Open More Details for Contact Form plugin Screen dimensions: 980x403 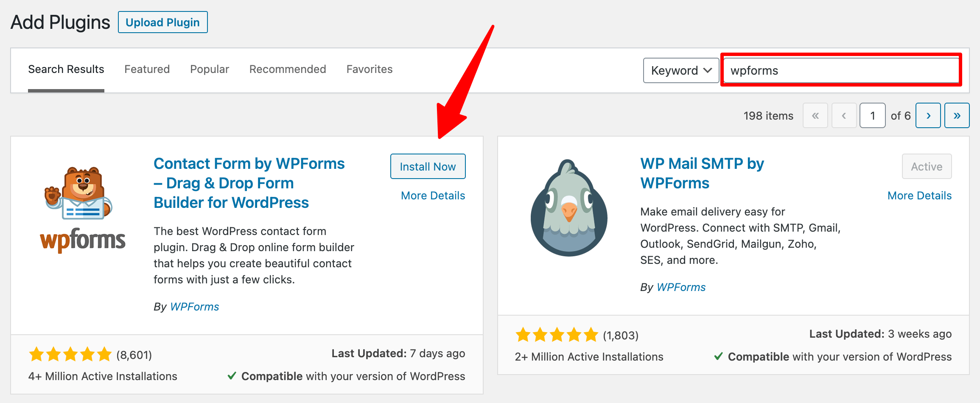[x=432, y=196]
